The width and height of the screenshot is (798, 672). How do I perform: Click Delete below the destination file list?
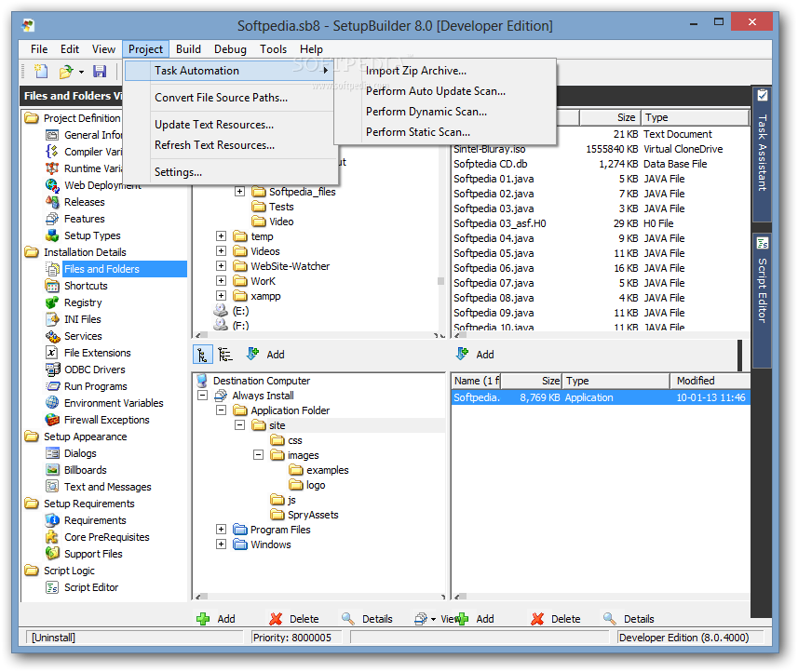pyautogui.click(x=556, y=619)
